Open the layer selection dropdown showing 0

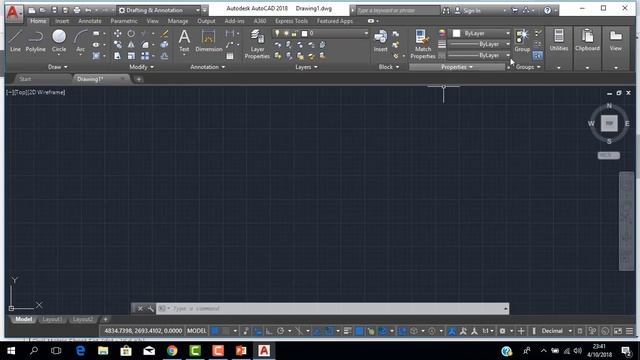[x=320, y=33]
